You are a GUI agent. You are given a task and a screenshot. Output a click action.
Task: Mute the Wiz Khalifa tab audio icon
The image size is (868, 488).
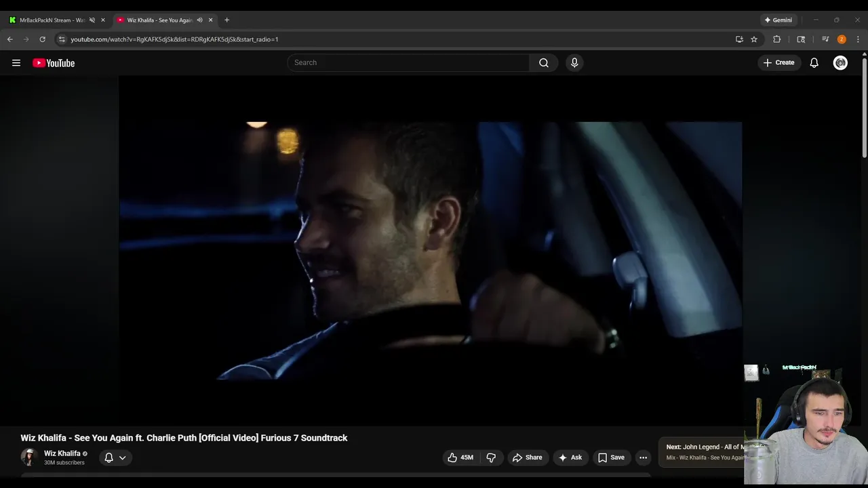tap(199, 20)
